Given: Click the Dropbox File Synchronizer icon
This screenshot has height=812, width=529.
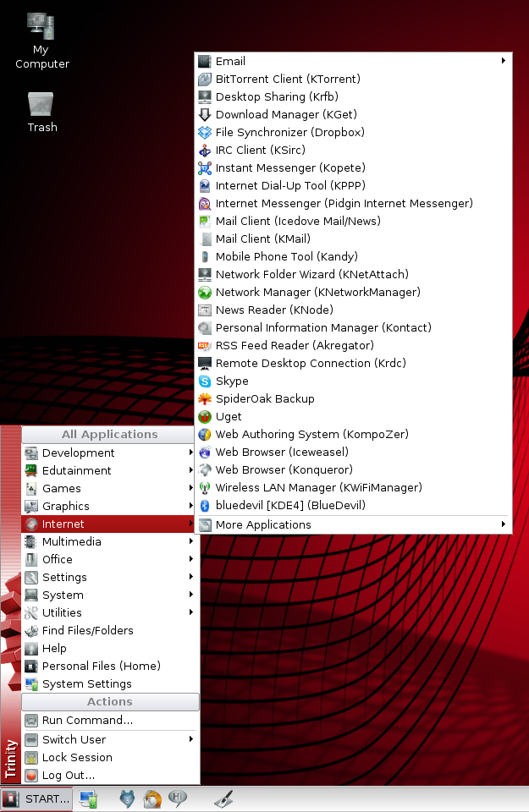Looking at the screenshot, I should (x=205, y=133).
